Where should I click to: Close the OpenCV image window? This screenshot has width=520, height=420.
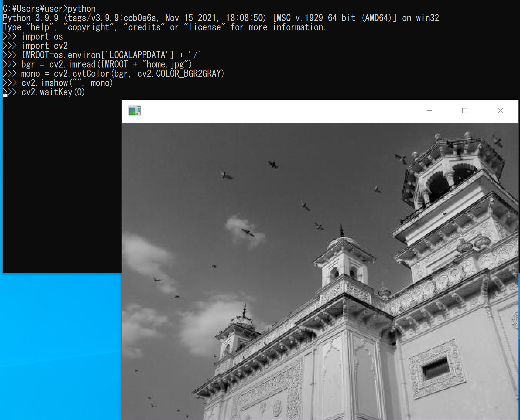(500, 111)
